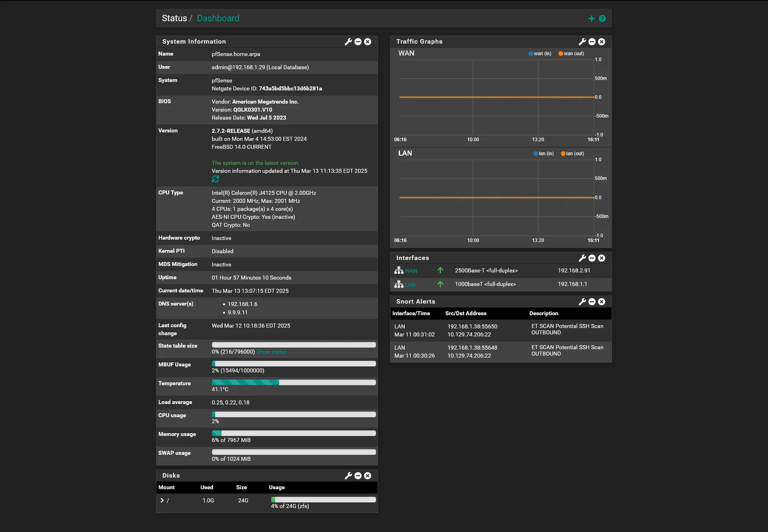Viewport: 768px width, 532px height.
Task: Open Traffic Graphs widget settings wrench
Action: [x=582, y=42]
